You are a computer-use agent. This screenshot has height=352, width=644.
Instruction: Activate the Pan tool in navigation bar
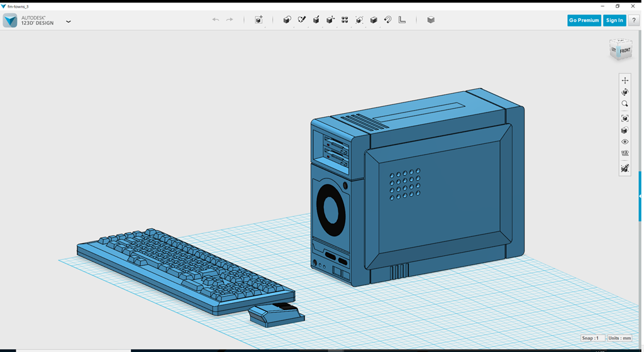pyautogui.click(x=625, y=80)
